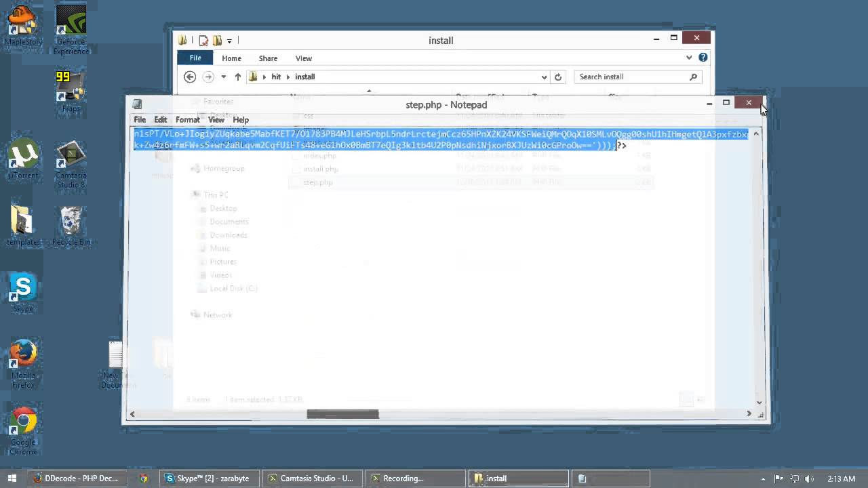Click the horizontal scrollbar thumb in Notepad
This screenshot has height=488, width=868.
coord(342,413)
